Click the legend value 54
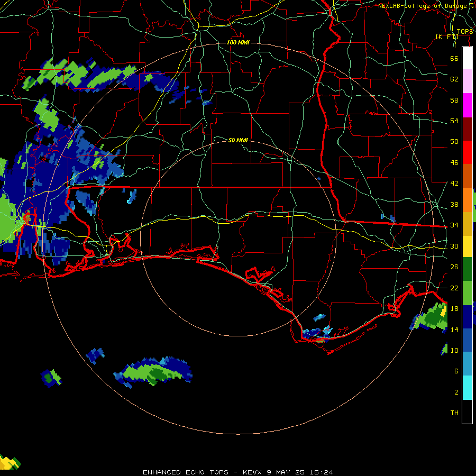 click(454, 121)
